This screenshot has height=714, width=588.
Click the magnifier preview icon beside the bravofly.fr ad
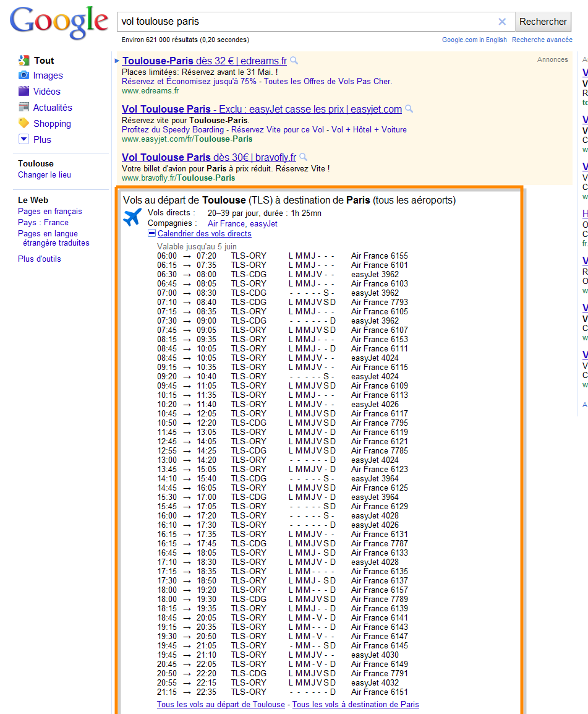click(x=303, y=157)
